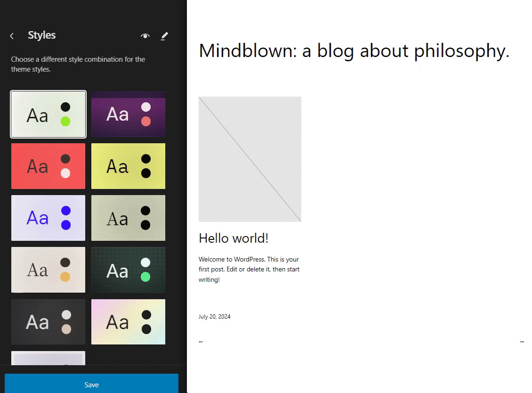Click the right arrow pagination link

pyautogui.click(x=522, y=342)
